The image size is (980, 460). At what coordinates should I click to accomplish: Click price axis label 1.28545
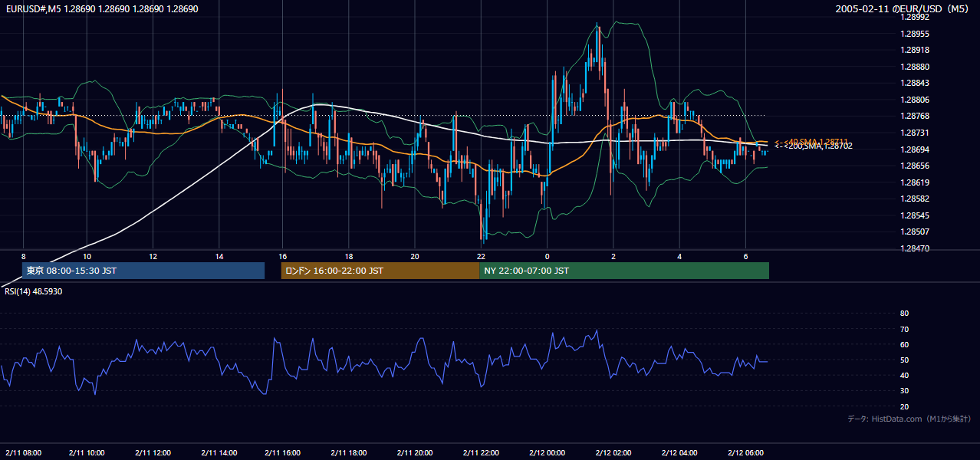coord(915,215)
